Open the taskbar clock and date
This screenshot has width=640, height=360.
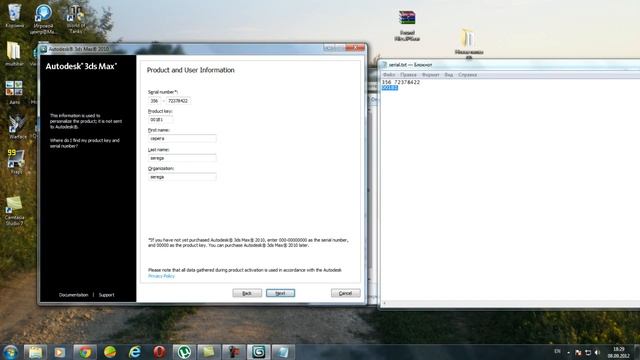(x=618, y=352)
